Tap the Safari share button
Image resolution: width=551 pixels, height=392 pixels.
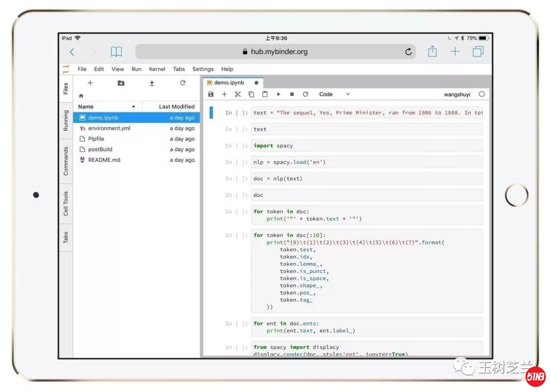[432, 52]
